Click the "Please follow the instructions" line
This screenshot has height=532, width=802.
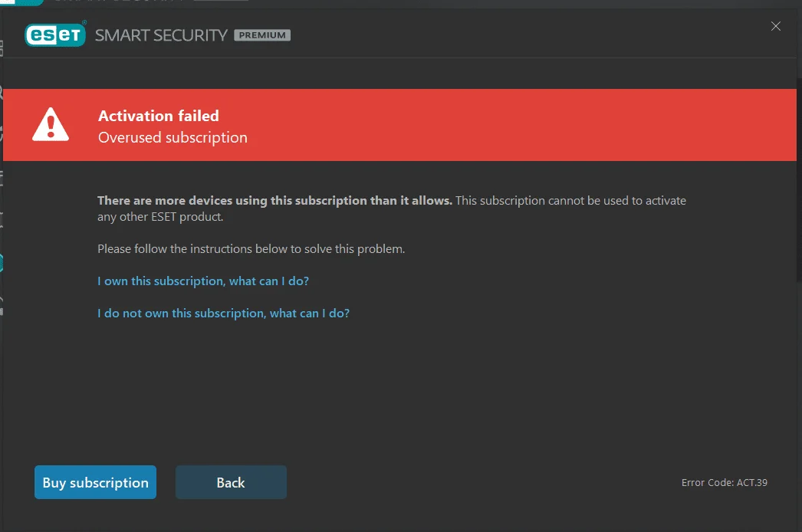coord(251,248)
